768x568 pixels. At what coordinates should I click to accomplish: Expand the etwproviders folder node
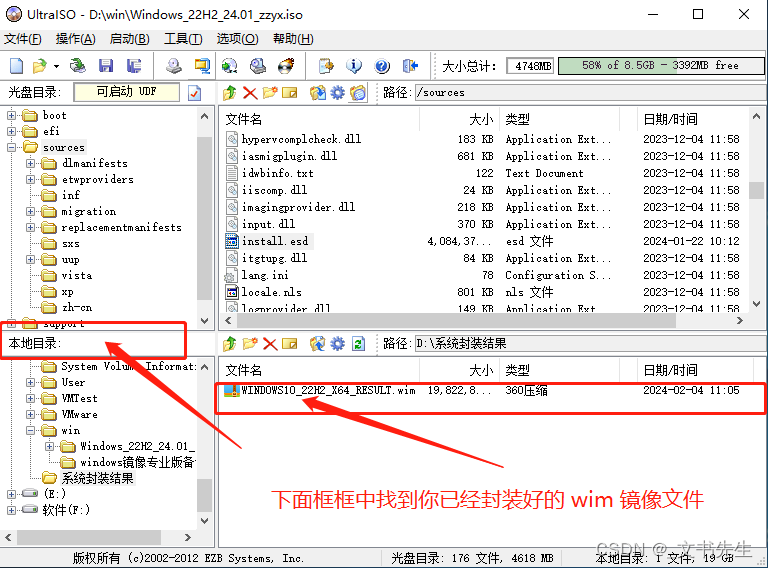point(30,180)
